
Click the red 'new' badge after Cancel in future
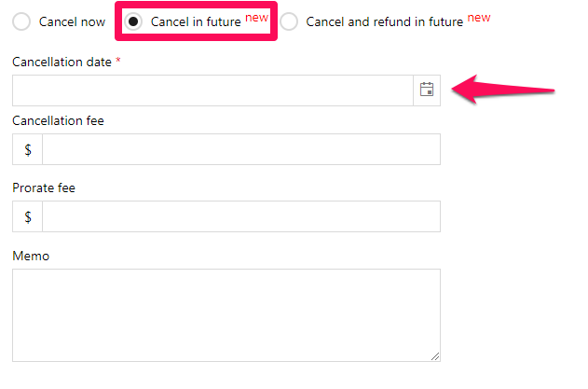(256, 18)
